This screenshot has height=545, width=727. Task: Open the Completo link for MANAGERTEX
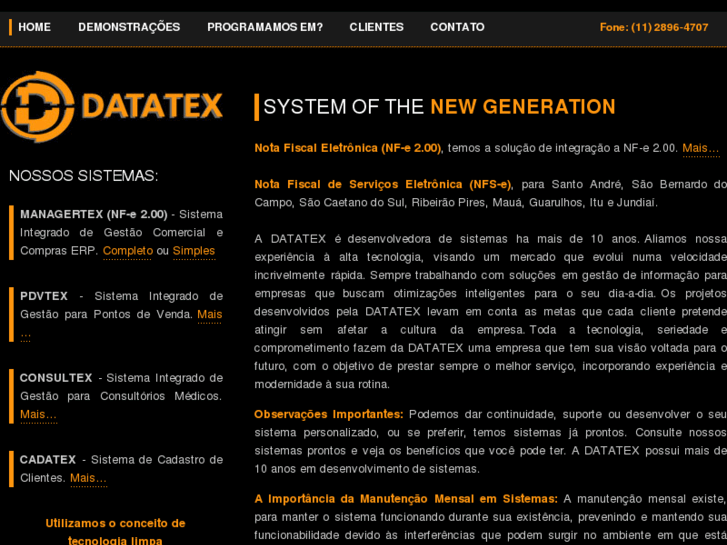coord(128,251)
